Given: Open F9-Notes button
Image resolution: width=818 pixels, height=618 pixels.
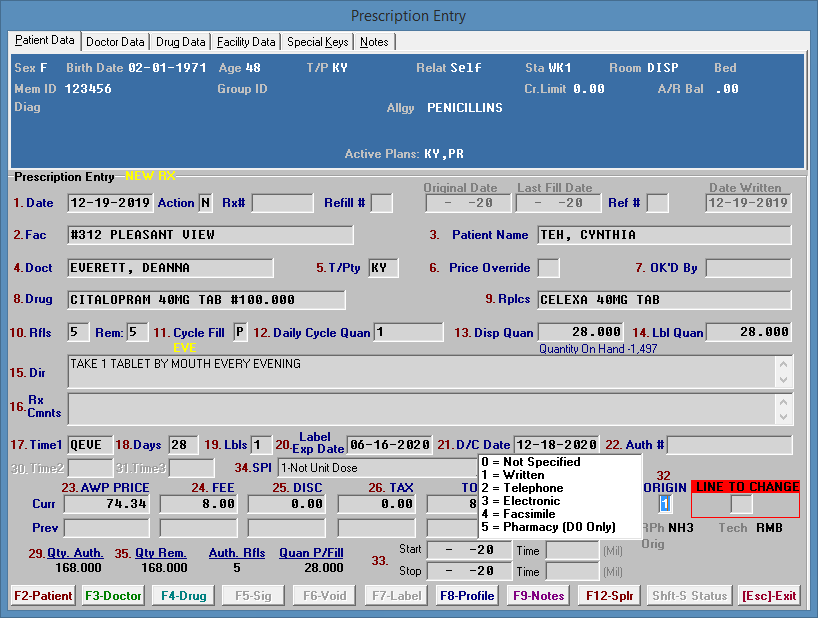Looking at the screenshot, I should point(537,596).
